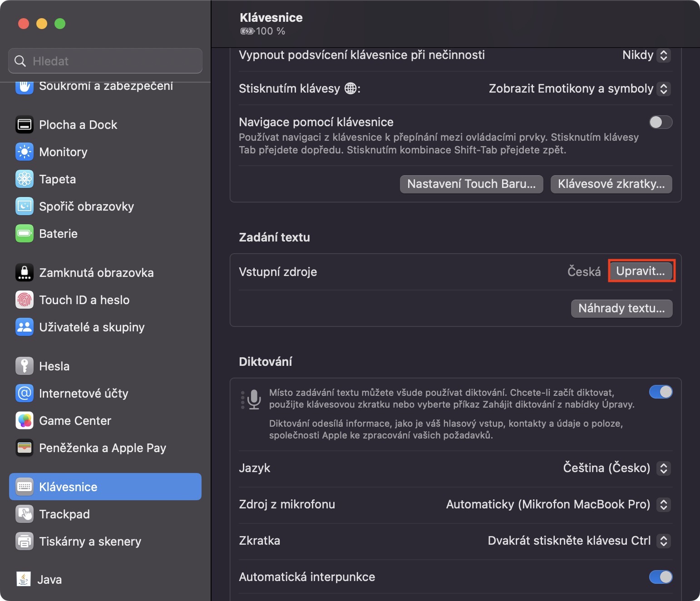Turn off the Diktování switch

coord(661,392)
